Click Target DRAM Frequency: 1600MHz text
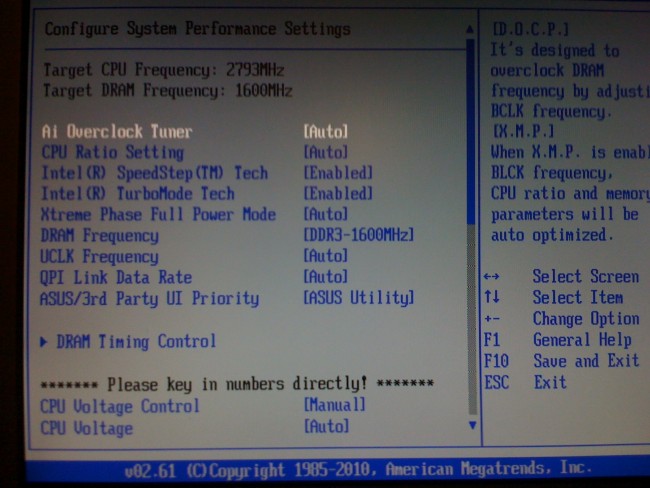 click(x=168, y=90)
